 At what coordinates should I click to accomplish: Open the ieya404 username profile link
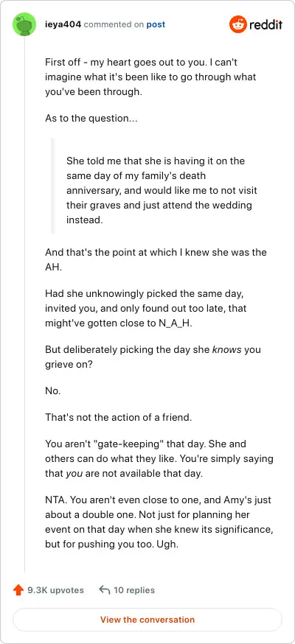point(63,24)
